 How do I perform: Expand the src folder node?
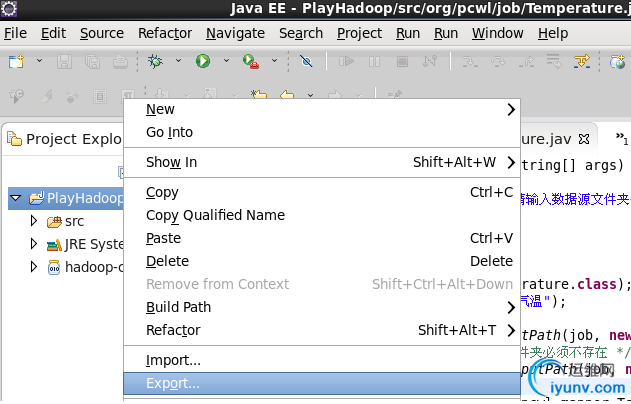34,221
